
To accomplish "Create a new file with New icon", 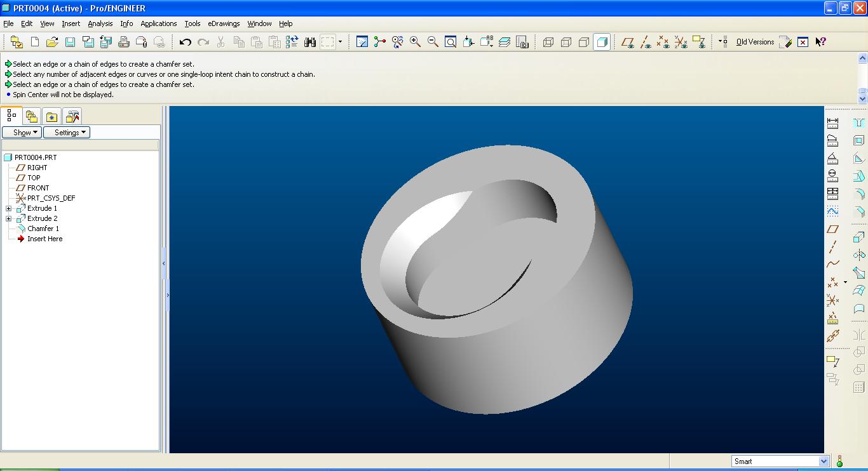I will (35, 42).
